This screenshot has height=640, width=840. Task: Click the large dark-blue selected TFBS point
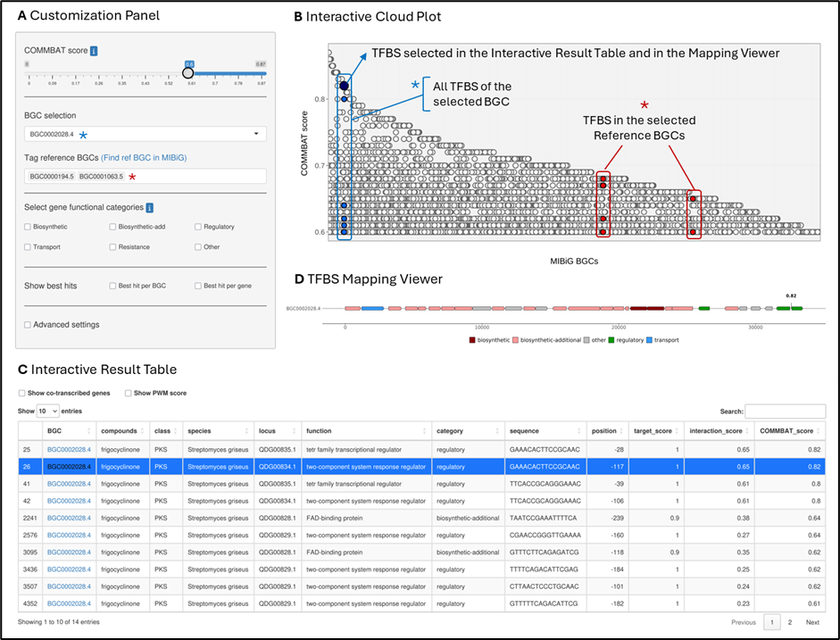click(x=344, y=85)
